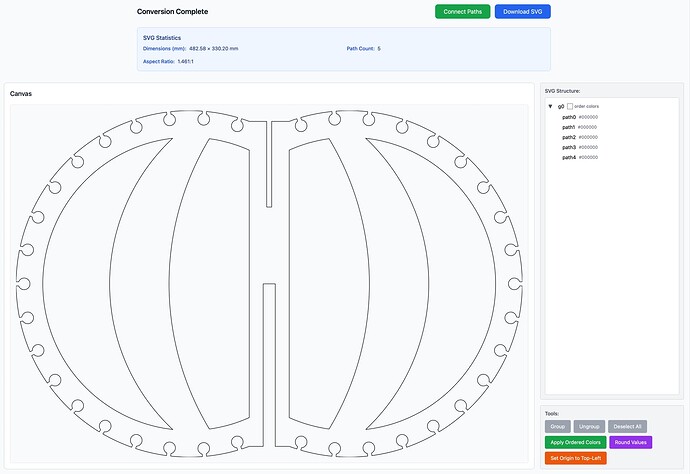Apply Ordered Colors to paths
This screenshot has height=474, width=690.
[575, 442]
